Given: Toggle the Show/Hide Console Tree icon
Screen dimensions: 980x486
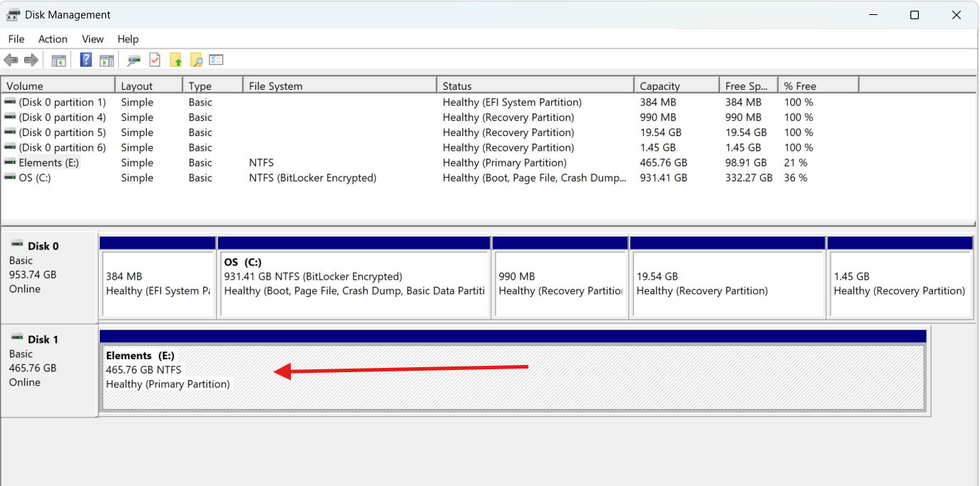Looking at the screenshot, I should coord(58,60).
